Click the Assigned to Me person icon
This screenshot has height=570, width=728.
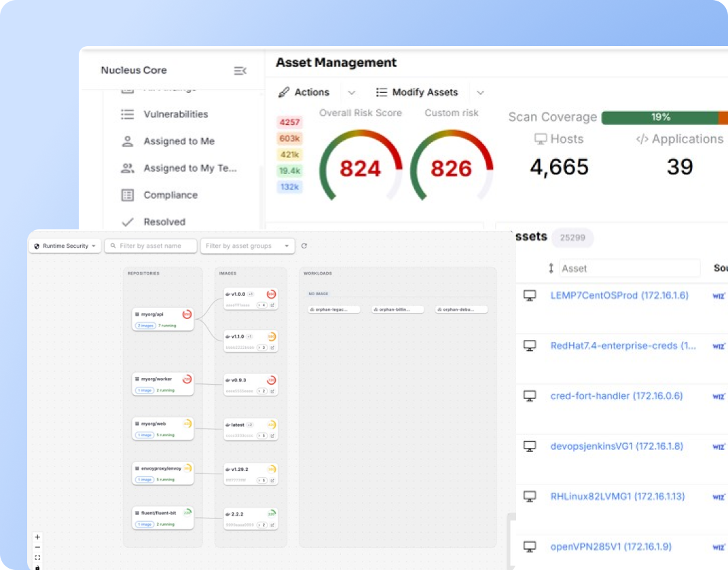pyautogui.click(x=127, y=141)
